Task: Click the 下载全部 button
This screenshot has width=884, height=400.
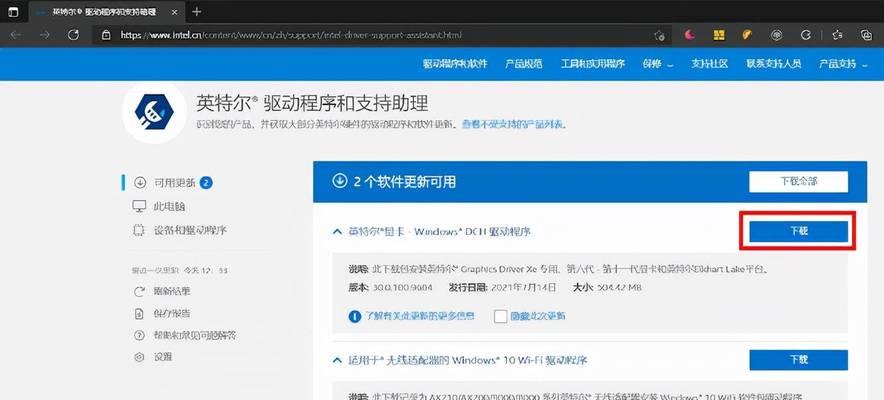Action: point(798,182)
